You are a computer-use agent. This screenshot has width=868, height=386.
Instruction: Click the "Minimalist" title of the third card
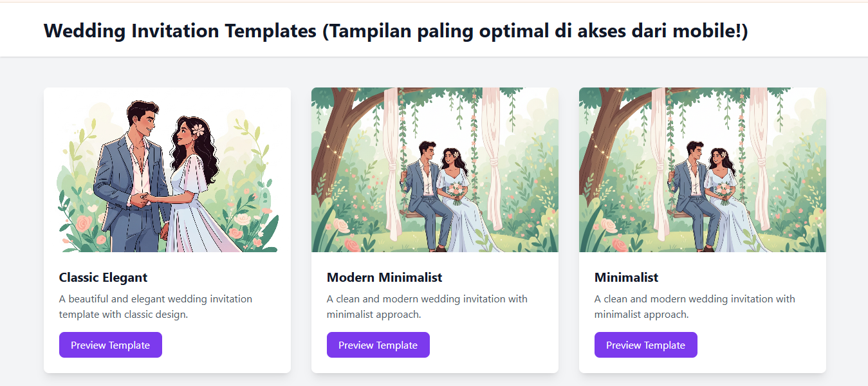(x=627, y=277)
